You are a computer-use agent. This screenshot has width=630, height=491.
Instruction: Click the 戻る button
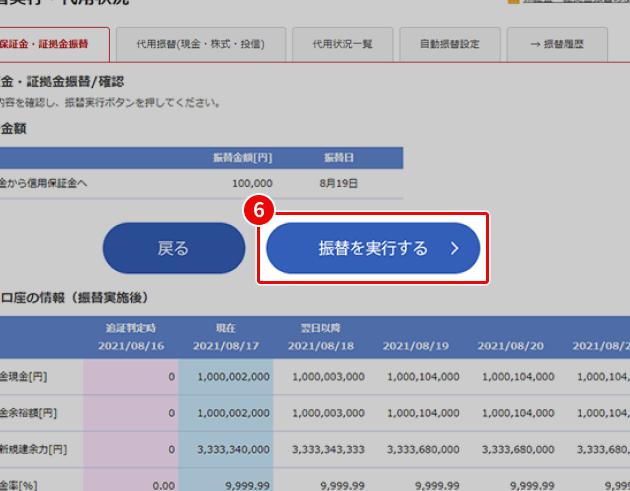(174, 248)
